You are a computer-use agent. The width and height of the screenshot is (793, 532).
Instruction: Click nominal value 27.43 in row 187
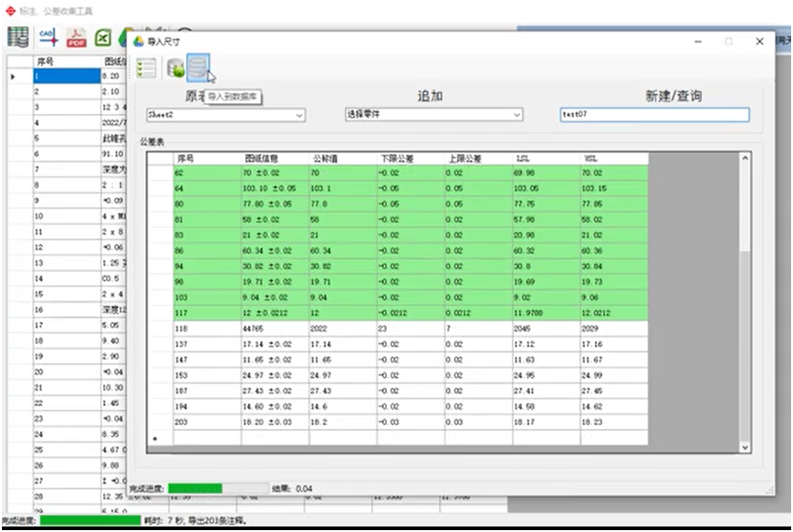tap(343, 391)
